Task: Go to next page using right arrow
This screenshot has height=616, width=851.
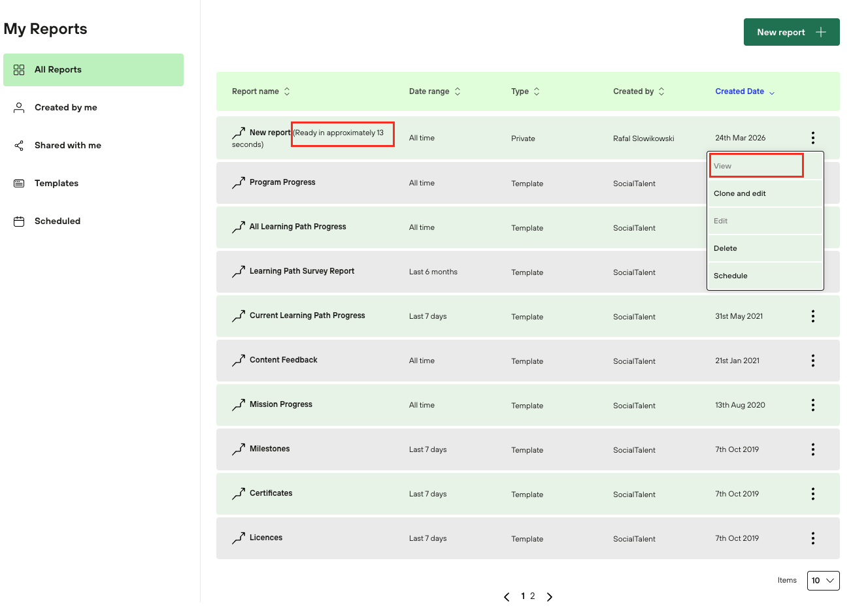Action: click(x=550, y=597)
